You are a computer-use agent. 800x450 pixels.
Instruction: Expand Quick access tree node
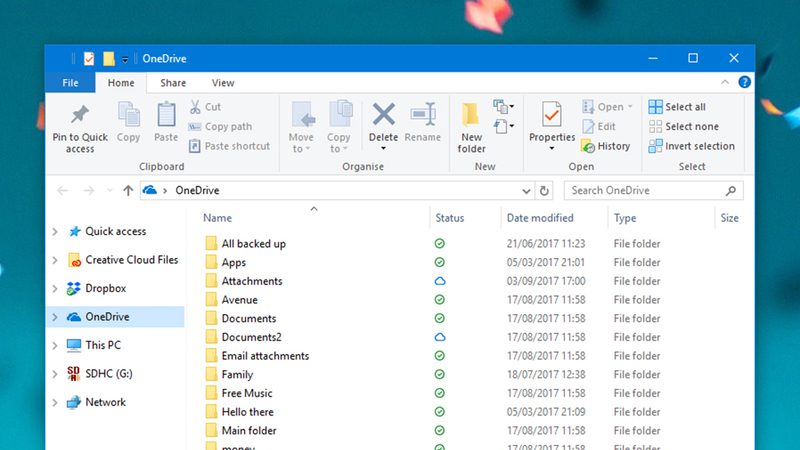click(55, 232)
